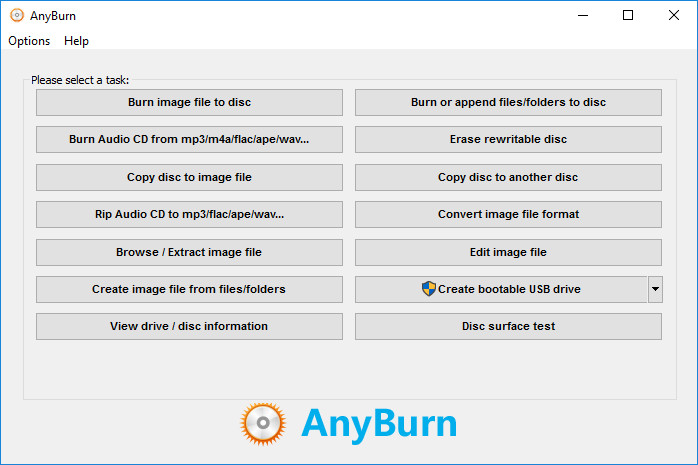Launch Convert image file format
The image size is (698, 465).
[x=508, y=214]
